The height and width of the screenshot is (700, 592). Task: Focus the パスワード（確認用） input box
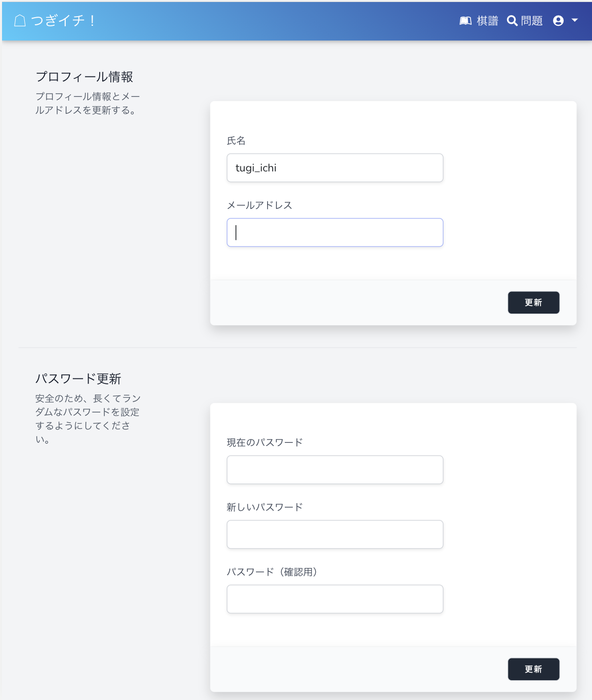pos(335,599)
